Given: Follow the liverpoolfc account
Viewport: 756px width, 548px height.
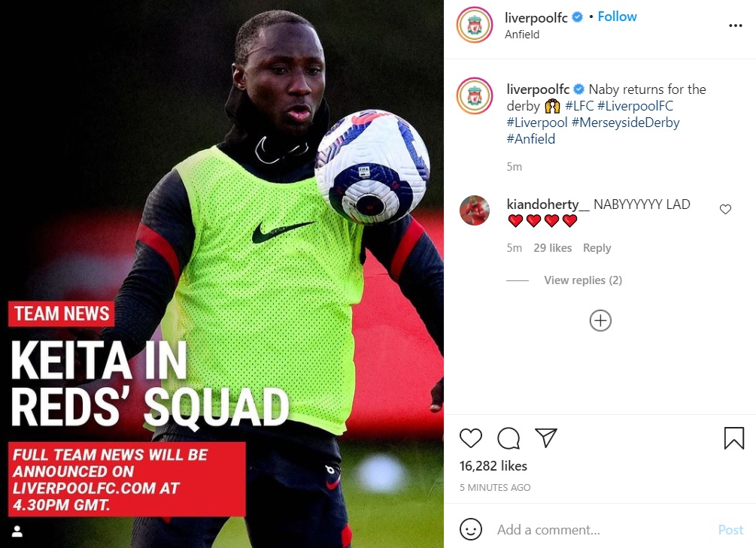Looking at the screenshot, I should coord(617,17).
